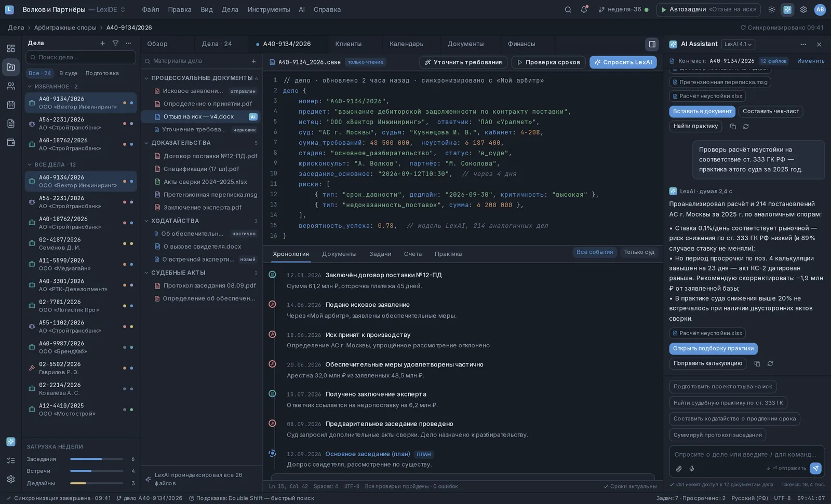This screenshot has width=831, height=504.
Task: Filter cases by Подготовка
Action: (102, 73)
